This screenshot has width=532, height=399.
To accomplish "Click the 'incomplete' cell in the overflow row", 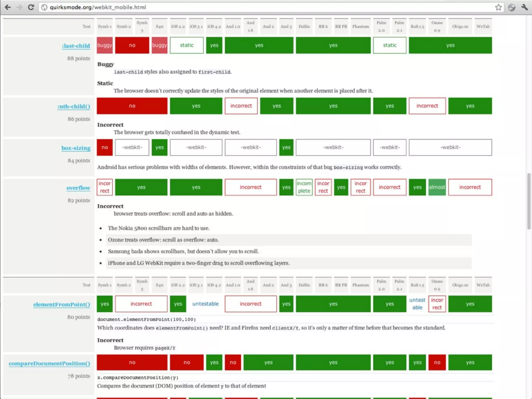I will point(304,187).
